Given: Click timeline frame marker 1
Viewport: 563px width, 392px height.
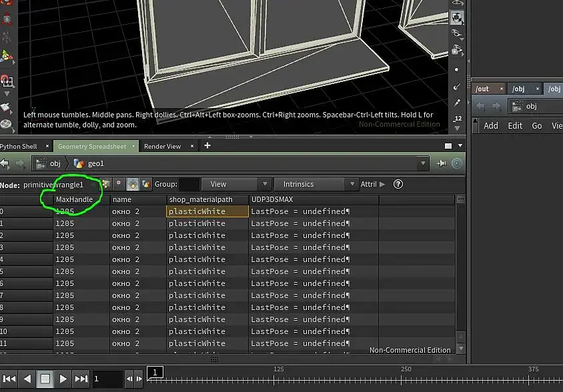Looking at the screenshot, I should [155, 373].
